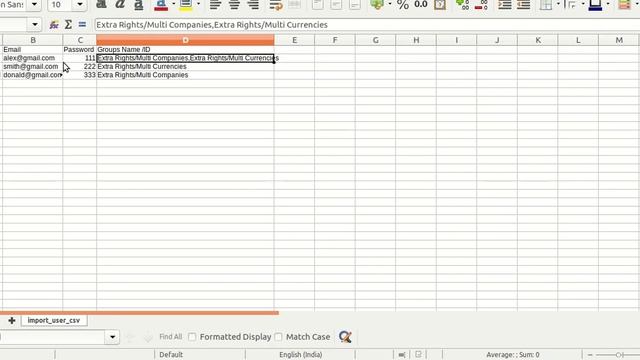Add a decimal place
Viewport: 640px width, 360px height.
coord(462,5)
